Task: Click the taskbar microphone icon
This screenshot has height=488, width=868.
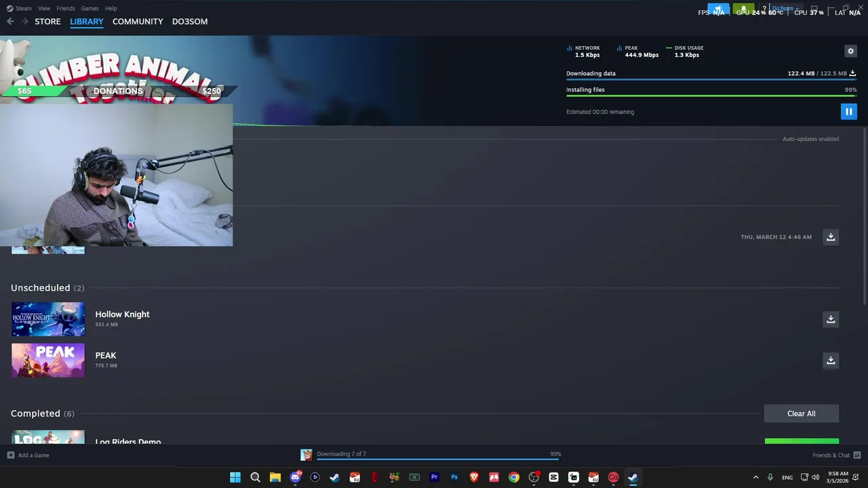Action: [770, 477]
